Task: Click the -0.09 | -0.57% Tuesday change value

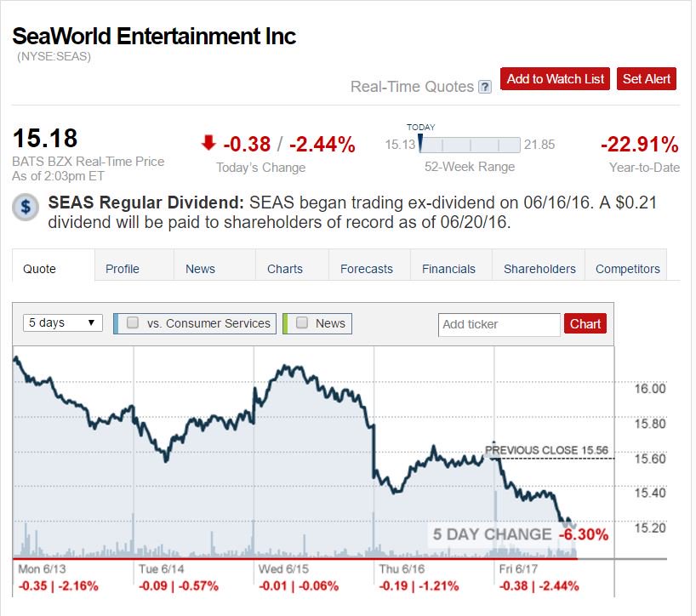Action: (179, 586)
